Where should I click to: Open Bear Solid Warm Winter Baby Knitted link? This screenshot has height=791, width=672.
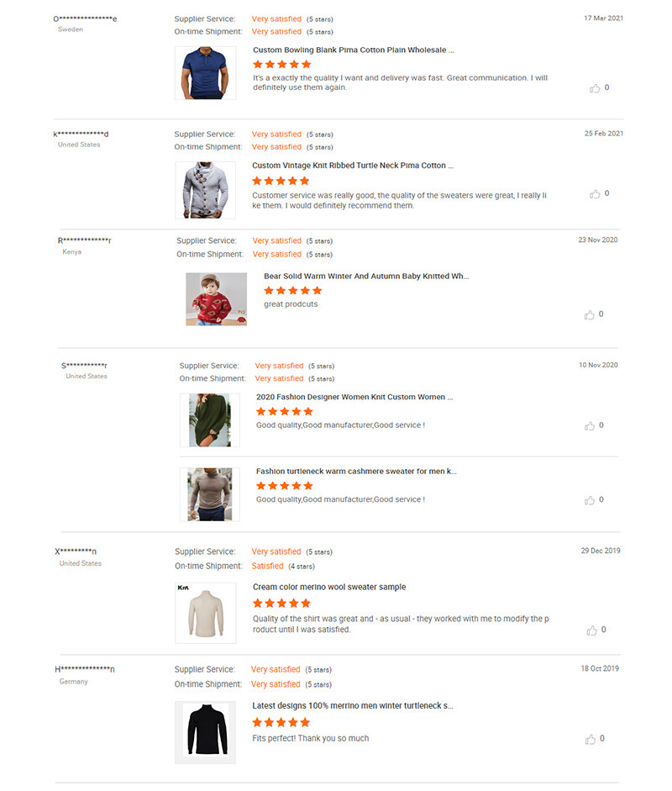point(366,276)
